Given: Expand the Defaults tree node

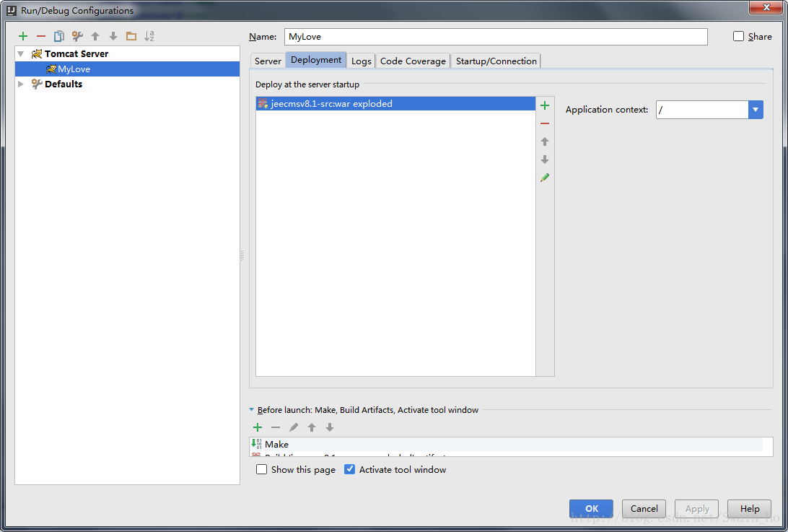Looking at the screenshot, I should pyautogui.click(x=21, y=84).
